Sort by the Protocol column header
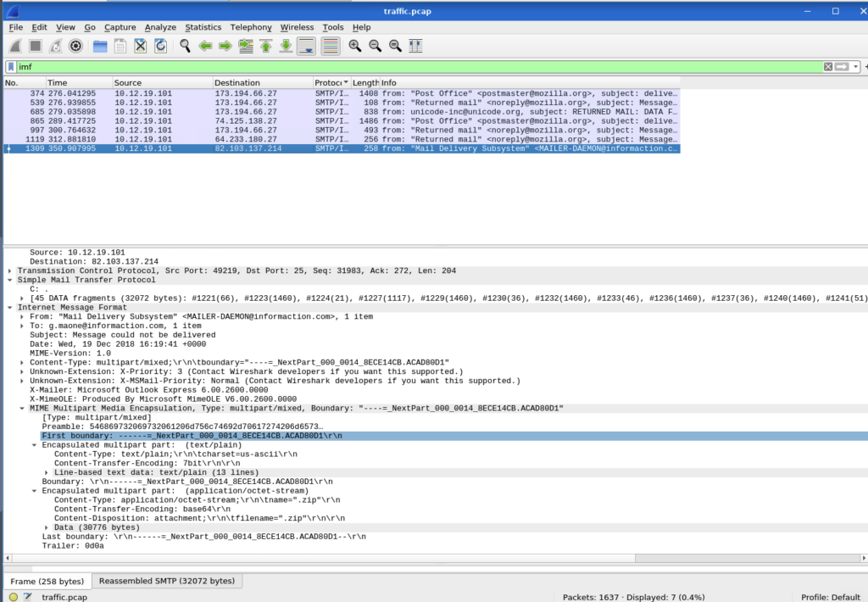Viewport: 868px width, 602px height. 331,82
